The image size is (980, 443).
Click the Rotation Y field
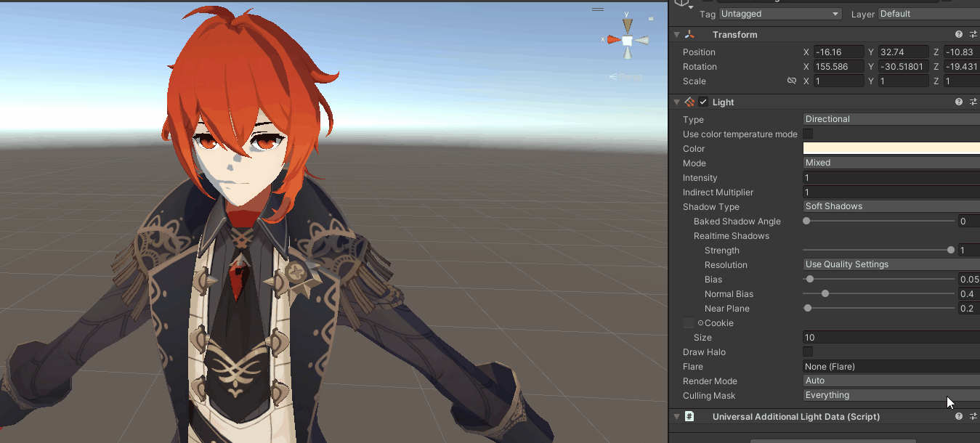[903, 67]
